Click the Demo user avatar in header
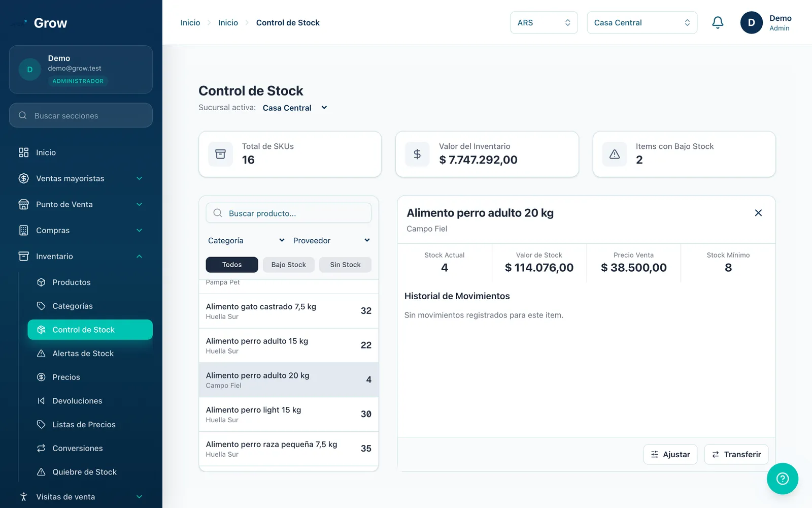812x508 pixels. 751,22
